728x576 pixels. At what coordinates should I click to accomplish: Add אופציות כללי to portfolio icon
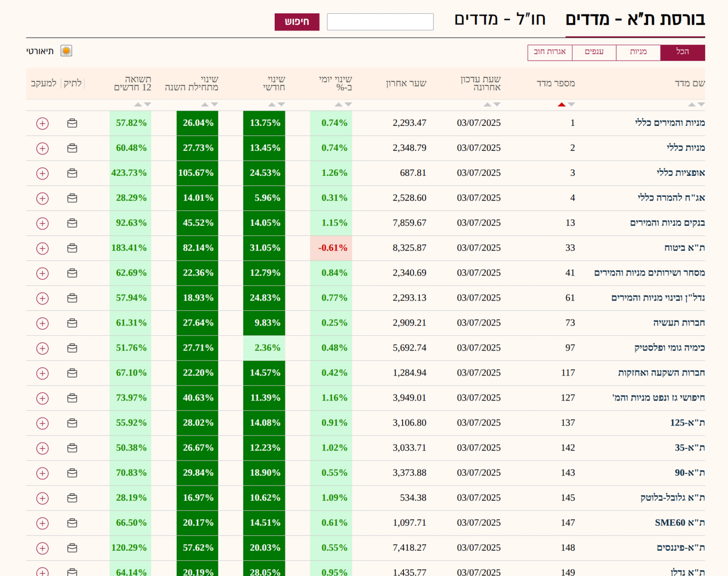pyautogui.click(x=72, y=173)
